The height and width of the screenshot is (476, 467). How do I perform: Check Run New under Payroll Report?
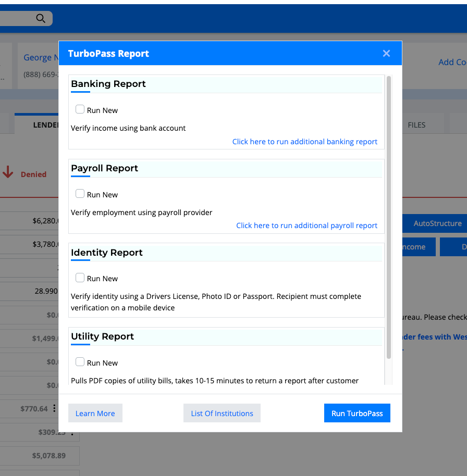tap(80, 194)
